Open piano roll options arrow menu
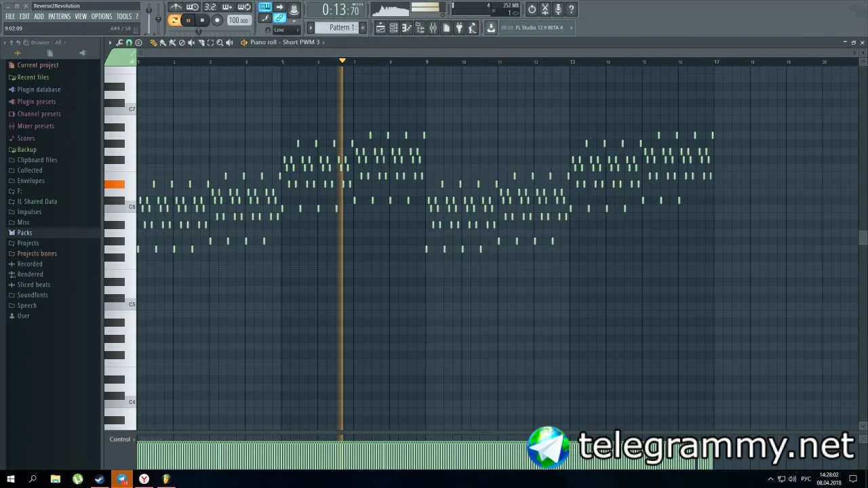The image size is (868, 488). (111, 43)
